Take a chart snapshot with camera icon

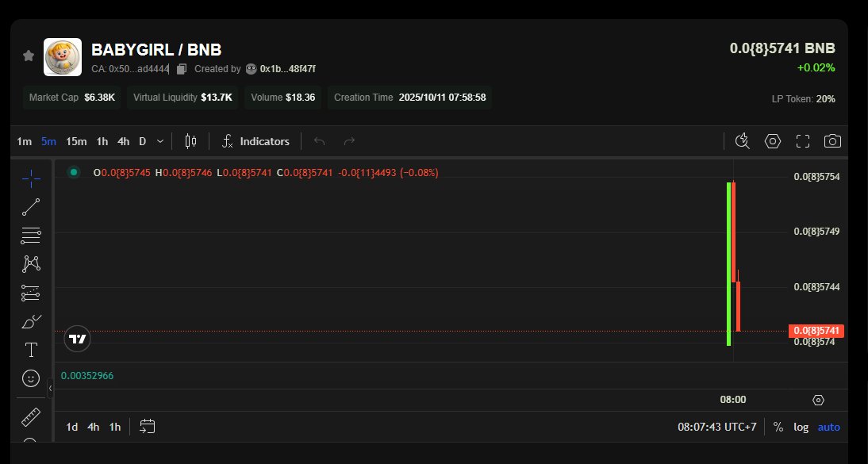click(x=832, y=141)
